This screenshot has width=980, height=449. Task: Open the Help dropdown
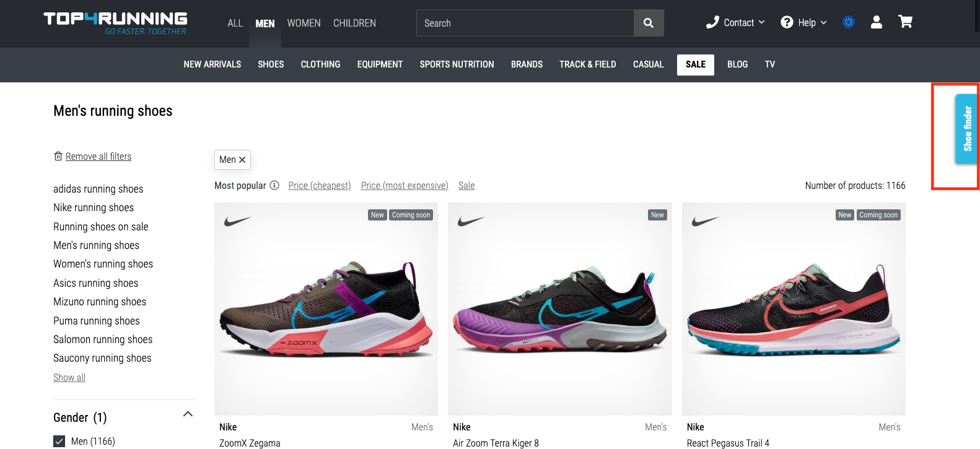(x=804, y=22)
